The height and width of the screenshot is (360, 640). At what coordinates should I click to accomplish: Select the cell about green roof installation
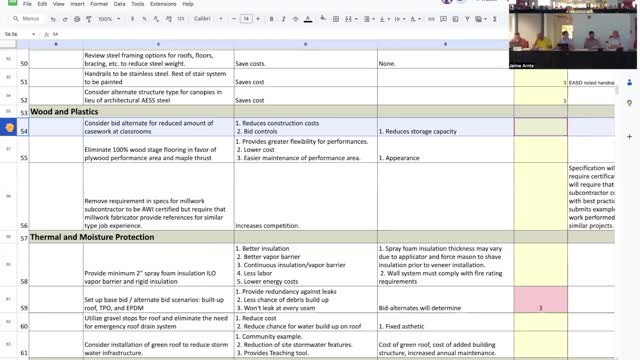(x=159, y=344)
